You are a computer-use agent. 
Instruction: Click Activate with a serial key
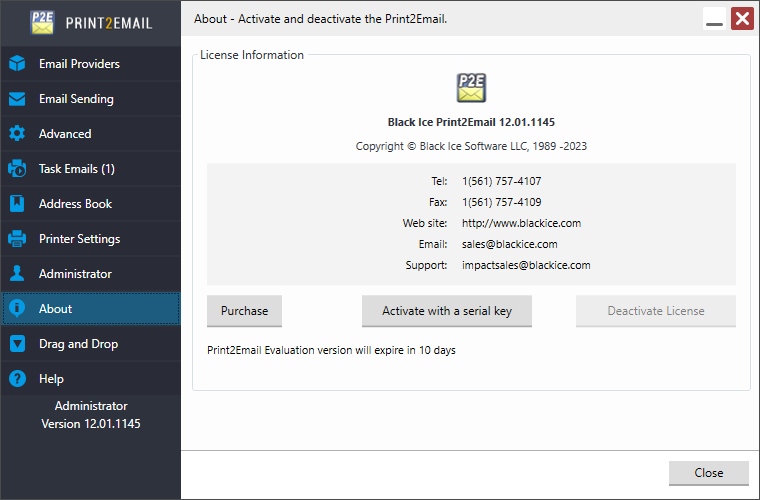[446, 311]
